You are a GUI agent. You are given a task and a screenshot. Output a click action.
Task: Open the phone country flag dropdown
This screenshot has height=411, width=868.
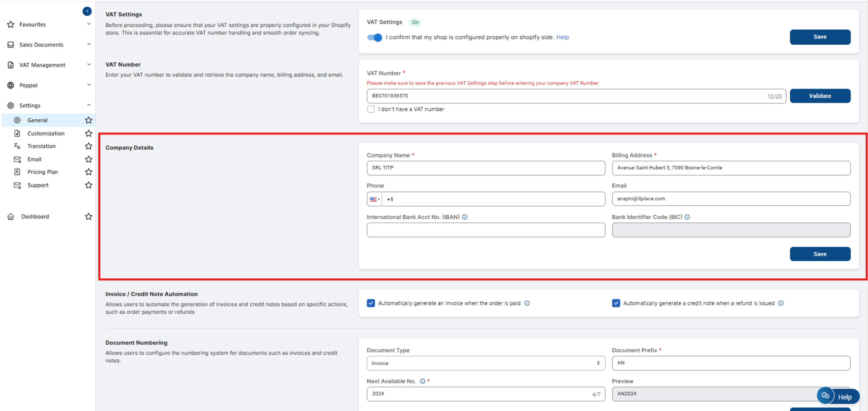coord(374,199)
